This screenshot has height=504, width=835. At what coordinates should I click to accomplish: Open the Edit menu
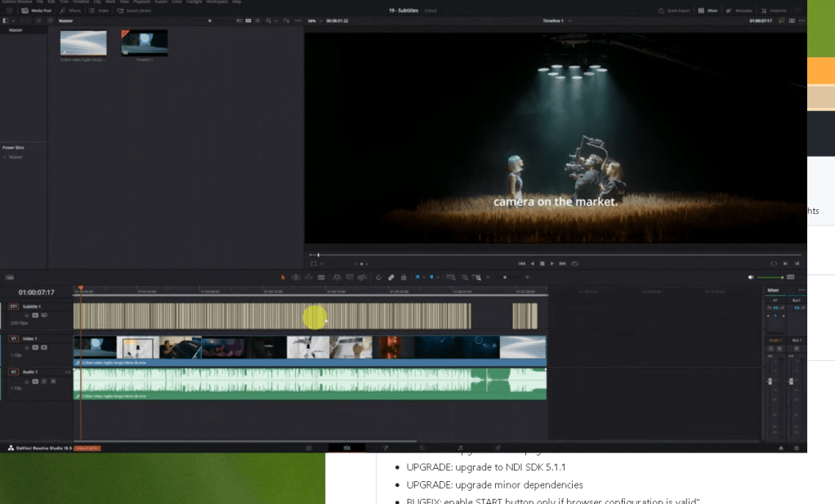[x=51, y=2]
